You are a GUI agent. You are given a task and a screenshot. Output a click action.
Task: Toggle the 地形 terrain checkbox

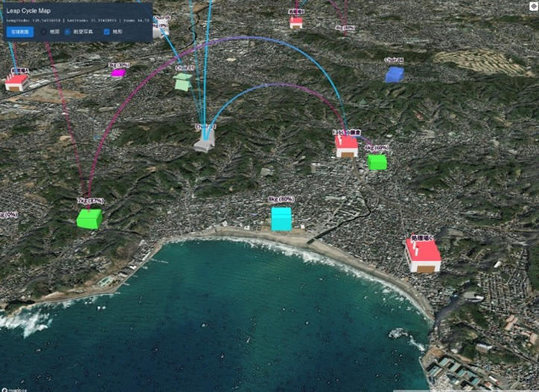106,32
